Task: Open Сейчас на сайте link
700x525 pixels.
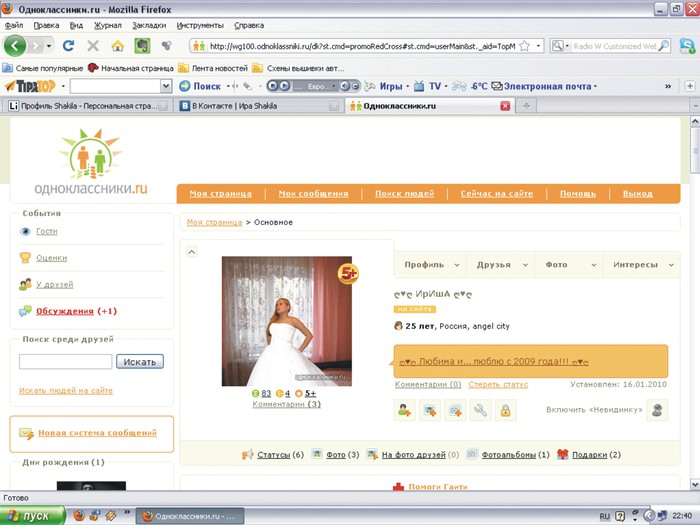Action: tap(497, 194)
